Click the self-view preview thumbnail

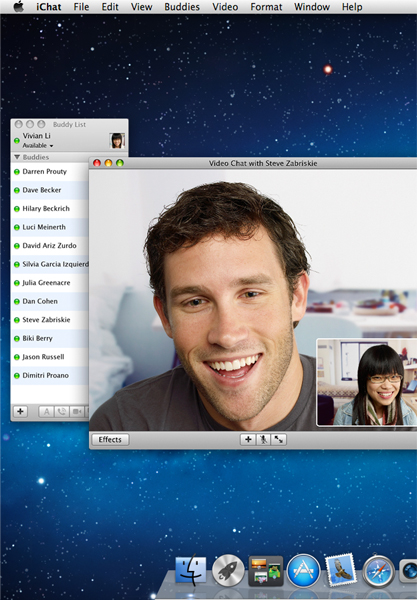[367, 382]
